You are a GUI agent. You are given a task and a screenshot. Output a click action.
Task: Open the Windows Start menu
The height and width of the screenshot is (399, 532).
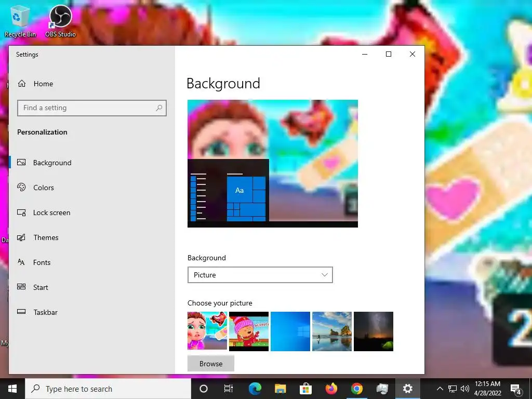(12, 389)
